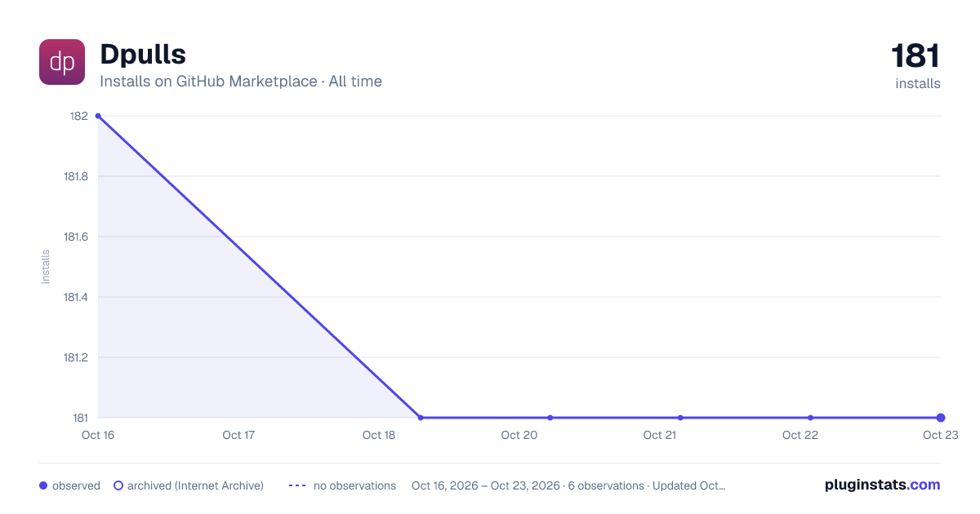Click the y-axis label 181.8
This screenshot has height=514, width=980.
point(76,176)
